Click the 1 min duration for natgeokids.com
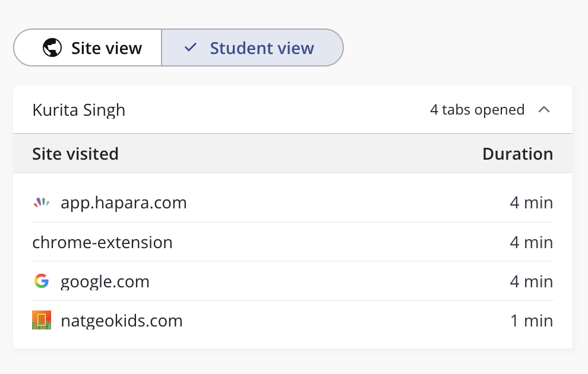This screenshot has height=374, width=588. point(531,321)
